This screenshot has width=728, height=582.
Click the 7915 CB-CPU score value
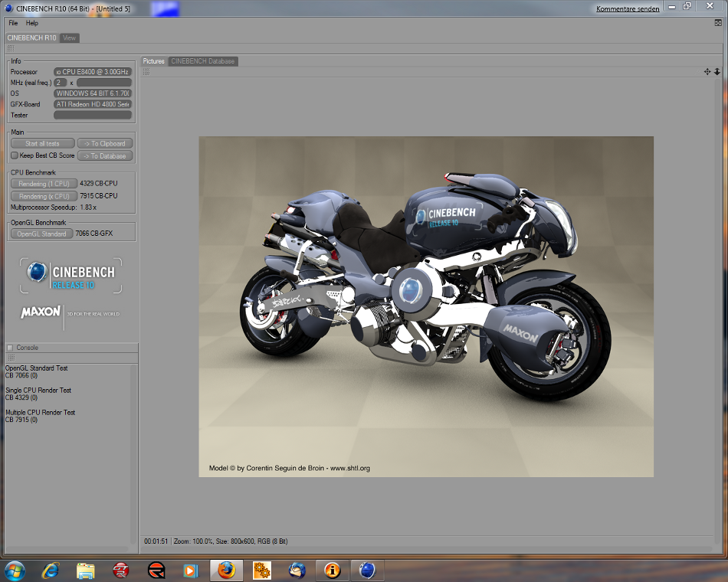(98, 196)
